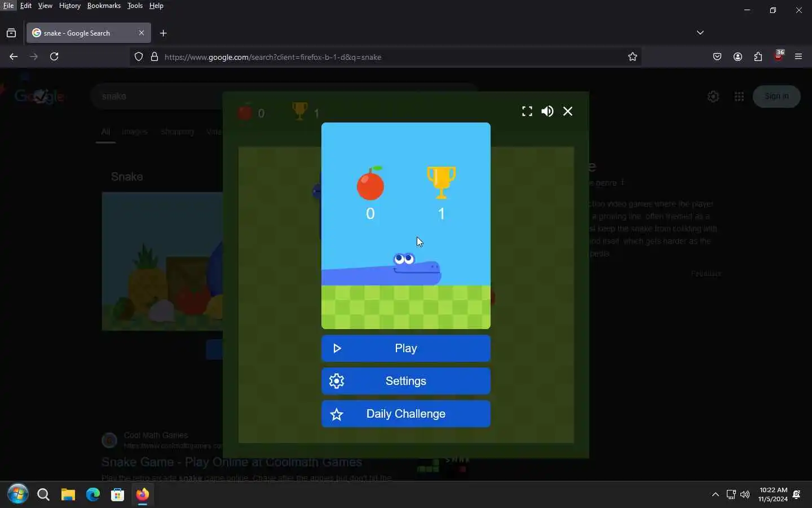Open a new browser tab
Image resolution: width=812 pixels, height=508 pixels.
[x=164, y=33]
